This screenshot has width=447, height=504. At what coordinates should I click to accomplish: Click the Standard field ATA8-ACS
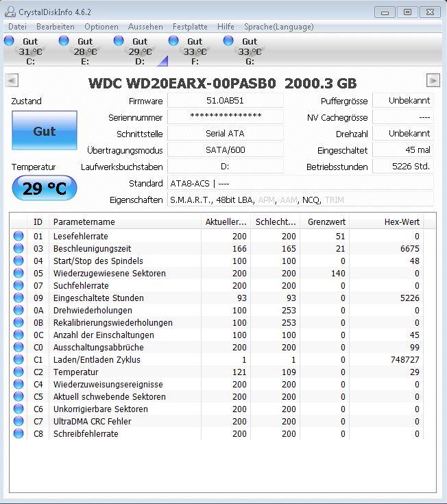click(x=300, y=183)
